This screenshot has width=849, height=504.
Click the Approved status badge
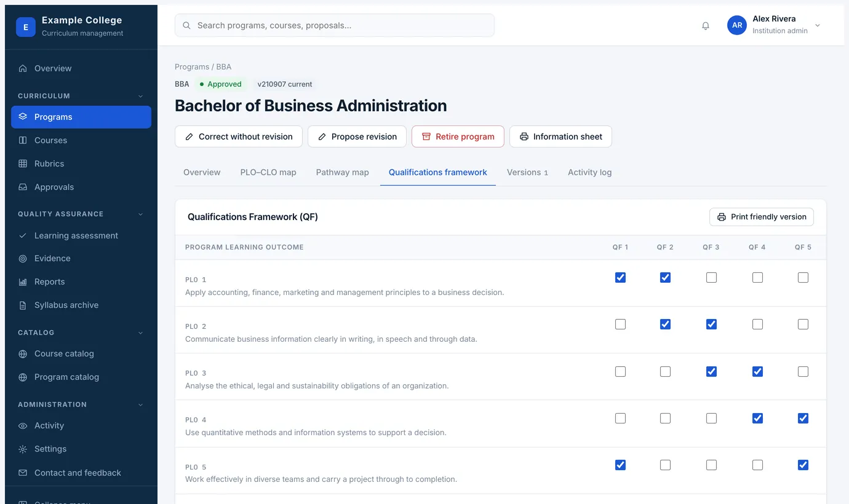point(221,84)
